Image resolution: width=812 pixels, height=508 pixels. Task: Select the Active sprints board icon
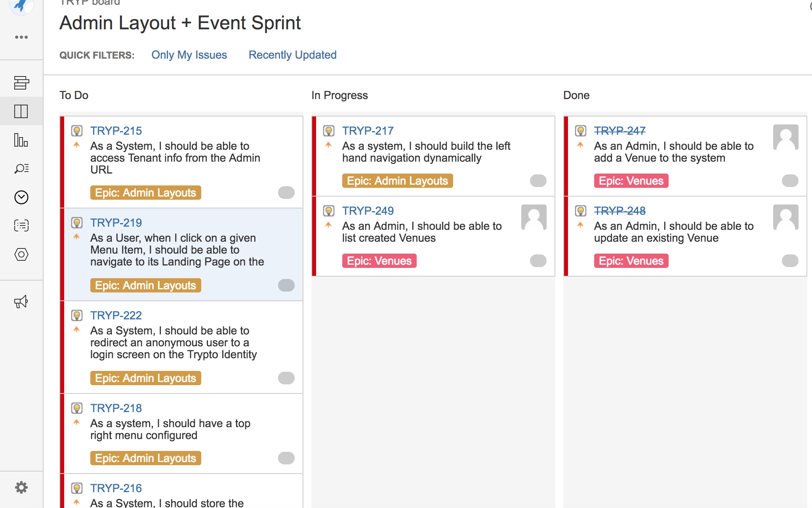(x=21, y=111)
